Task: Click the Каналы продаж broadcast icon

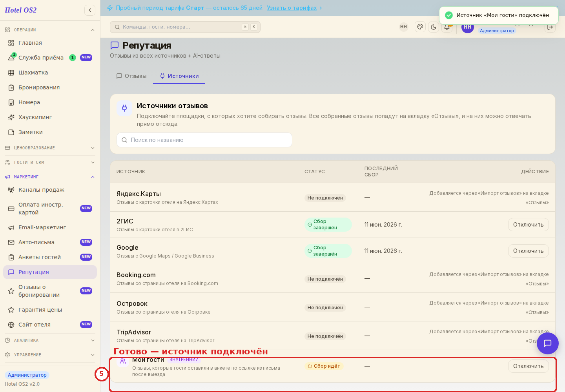Action: pos(11,190)
